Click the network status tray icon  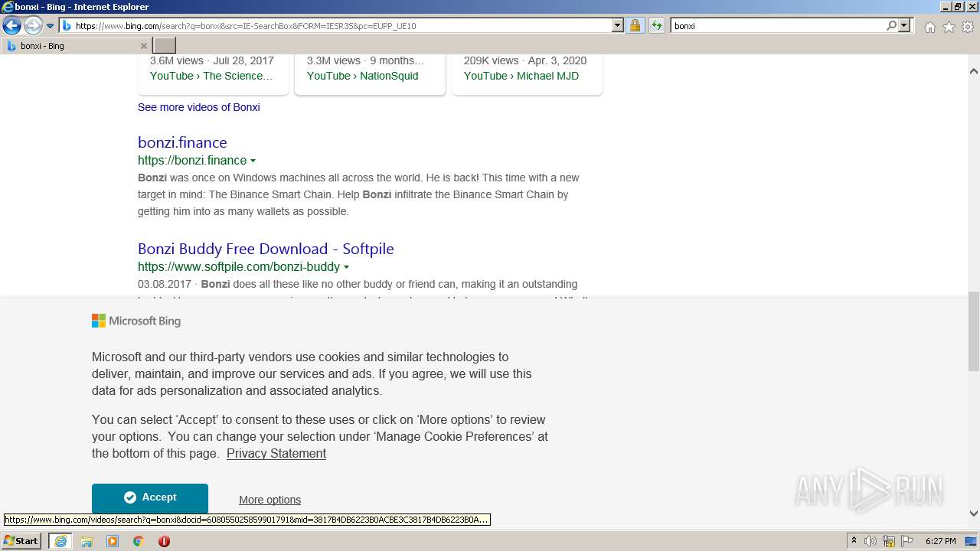[889, 541]
